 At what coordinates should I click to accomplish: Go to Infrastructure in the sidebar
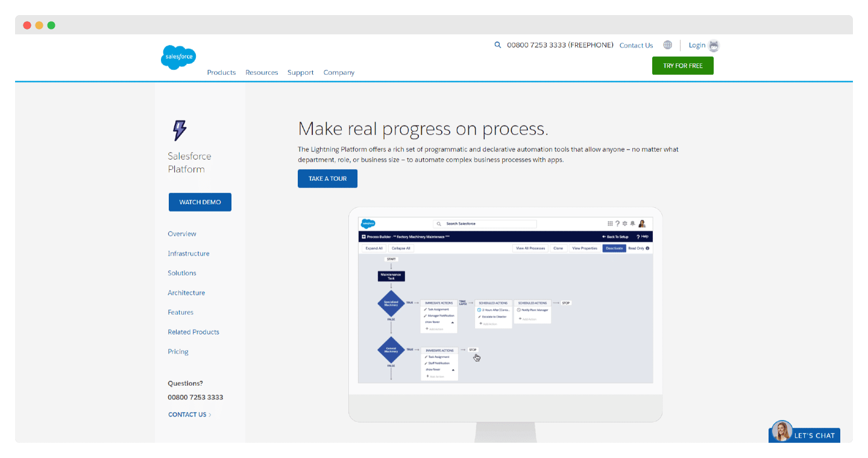189,254
